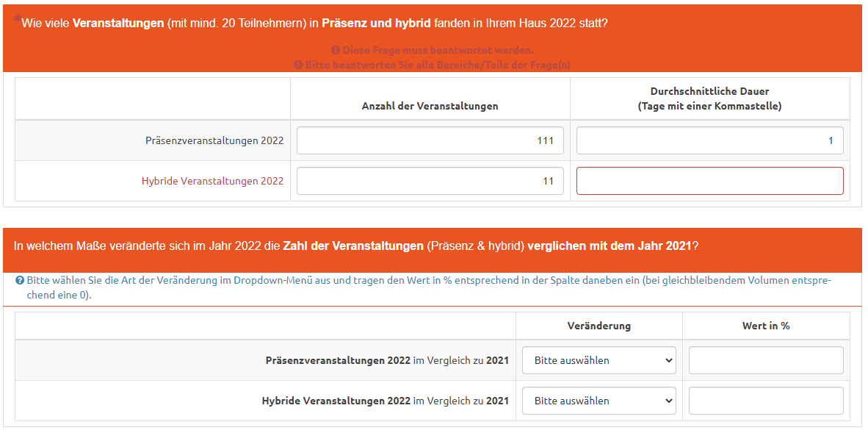The width and height of the screenshot is (868, 433).
Task: Click the 'Anzahl der Veranstaltungen' column header
Action: point(430,106)
